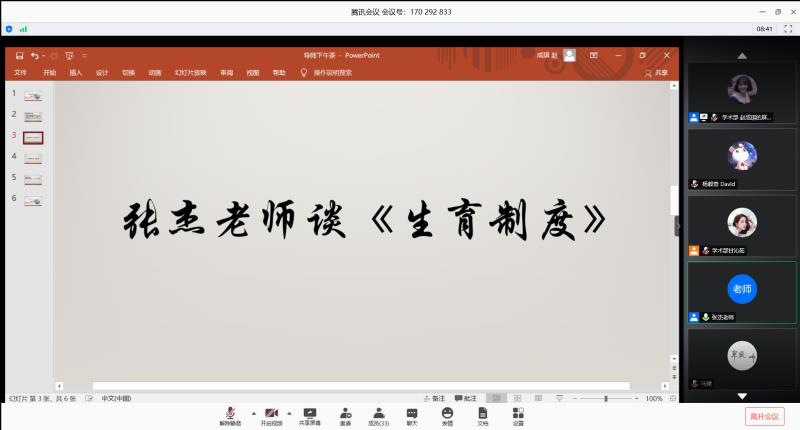Click the 共享 Share button in PowerPoint
The width and height of the screenshot is (800, 430).
657,73
